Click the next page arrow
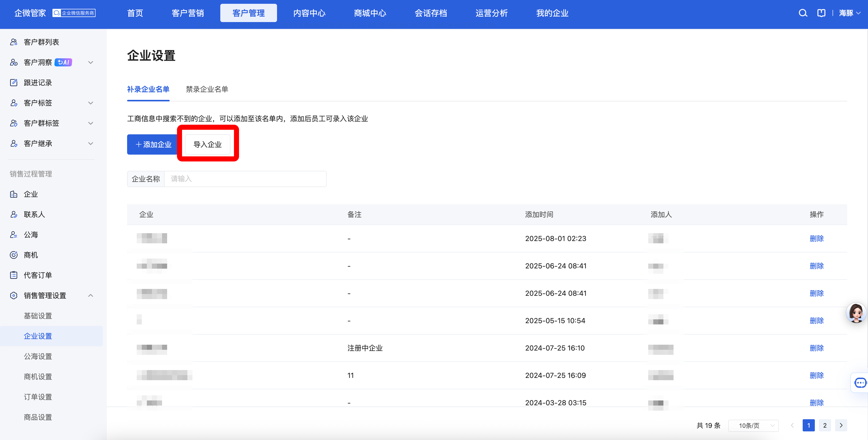The height and width of the screenshot is (440, 868). tap(841, 425)
